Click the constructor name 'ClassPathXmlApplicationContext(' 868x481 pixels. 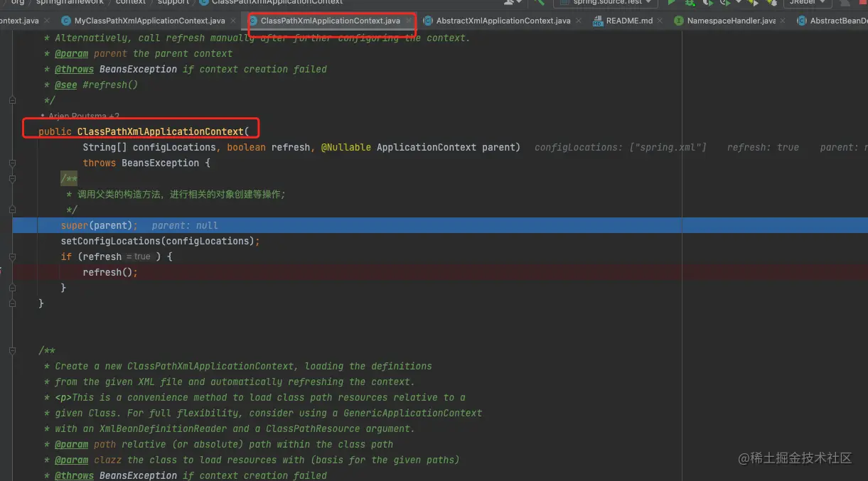tap(163, 131)
